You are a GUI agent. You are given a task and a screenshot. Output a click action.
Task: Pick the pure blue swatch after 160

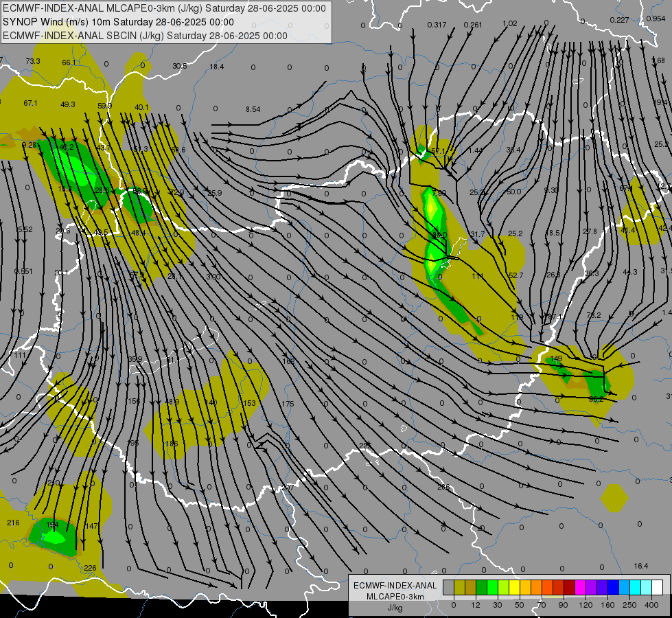pyautogui.click(x=613, y=588)
